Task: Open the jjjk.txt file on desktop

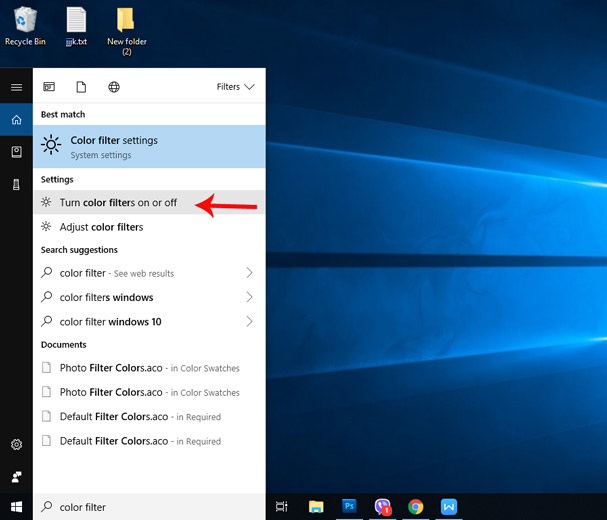Action: [x=76, y=21]
